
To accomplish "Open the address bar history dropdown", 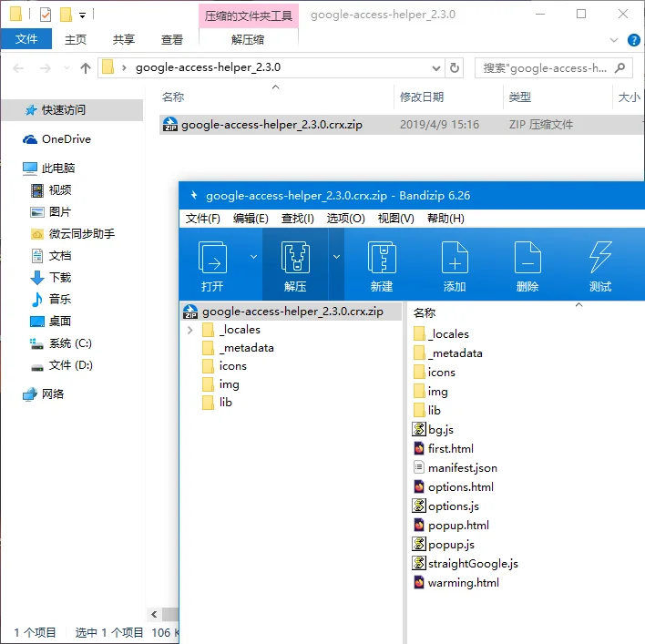I will [436, 67].
